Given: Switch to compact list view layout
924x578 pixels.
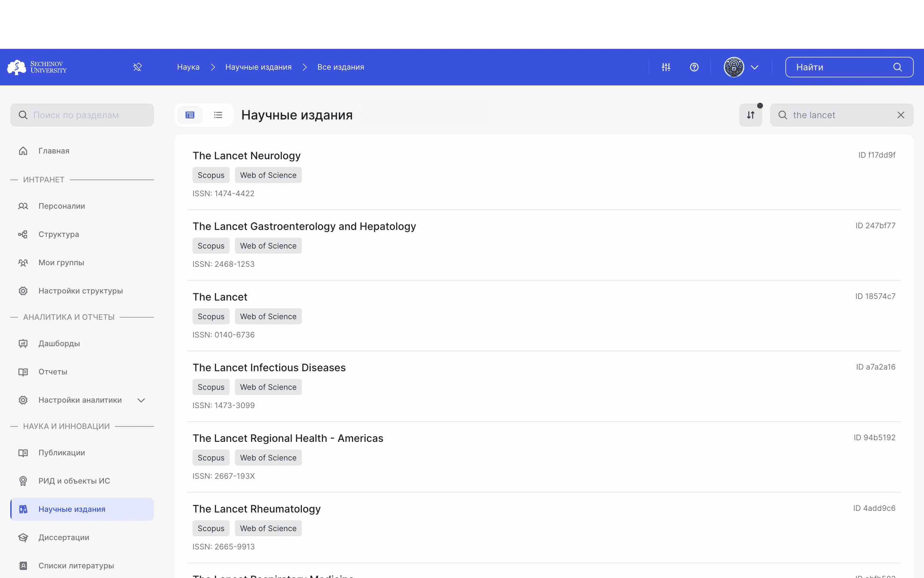Looking at the screenshot, I should point(218,115).
